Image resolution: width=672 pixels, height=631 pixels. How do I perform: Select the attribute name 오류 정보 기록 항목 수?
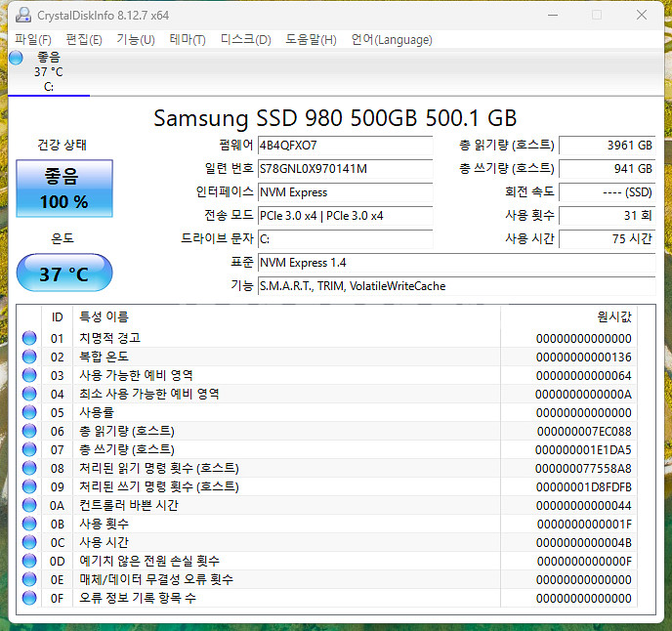pyautogui.click(x=138, y=598)
